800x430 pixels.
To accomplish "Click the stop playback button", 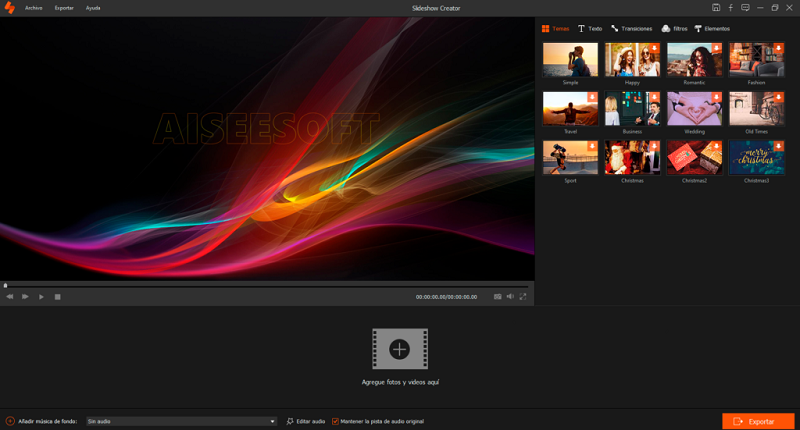I will click(58, 296).
